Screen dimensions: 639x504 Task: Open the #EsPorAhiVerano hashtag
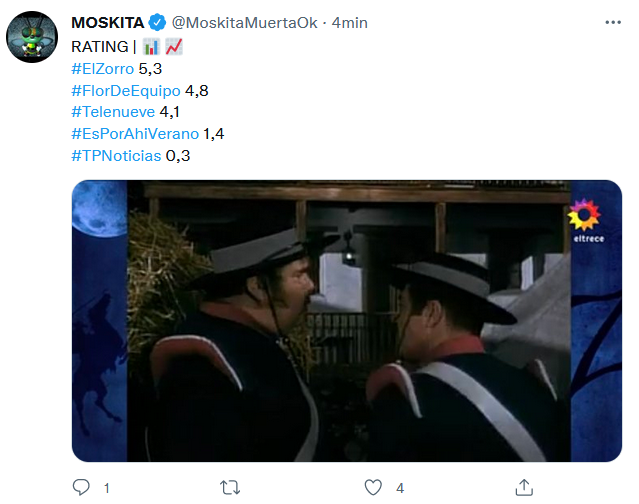tap(135, 134)
